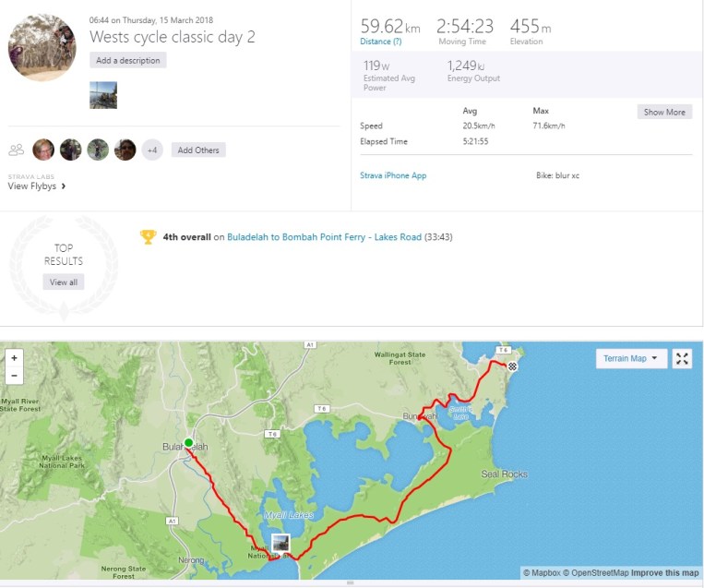Click the trophy icon for 4th overall
Screen dimensions: 704x588
(148, 237)
